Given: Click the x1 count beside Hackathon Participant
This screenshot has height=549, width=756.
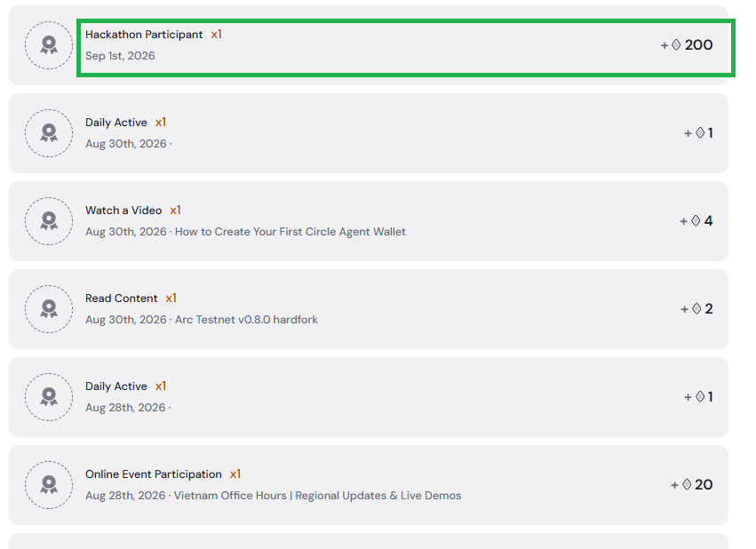Looking at the screenshot, I should click(x=217, y=35).
